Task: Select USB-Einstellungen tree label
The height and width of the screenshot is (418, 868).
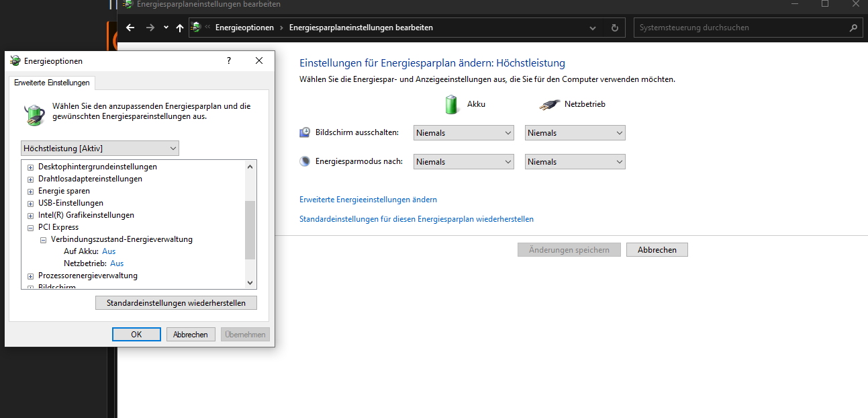Action: point(70,203)
